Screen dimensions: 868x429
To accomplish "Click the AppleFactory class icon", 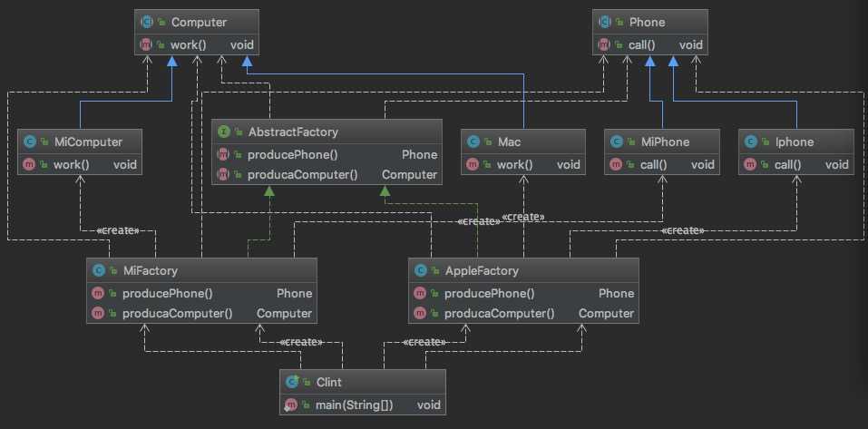I will click(421, 270).
